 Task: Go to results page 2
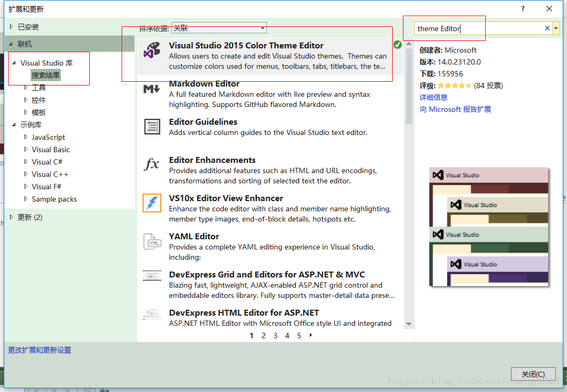(264, 336)
